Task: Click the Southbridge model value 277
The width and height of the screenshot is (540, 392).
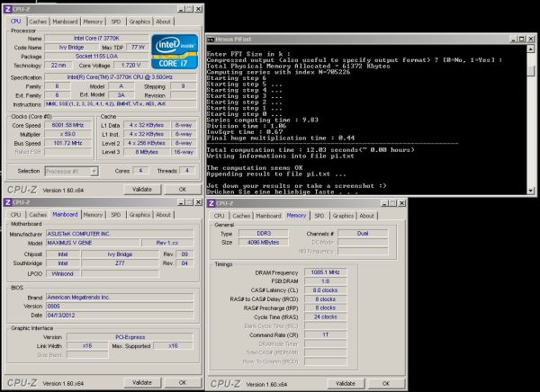Action: 120,263
